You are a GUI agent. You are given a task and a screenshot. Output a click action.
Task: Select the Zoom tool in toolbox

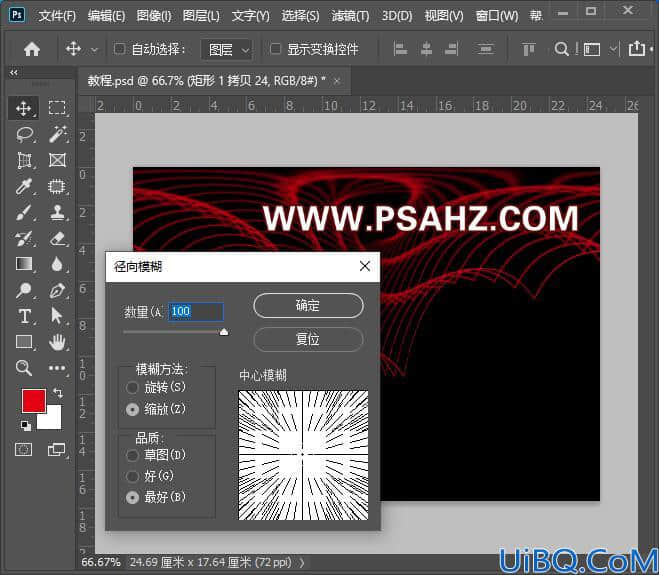point(24,368)
